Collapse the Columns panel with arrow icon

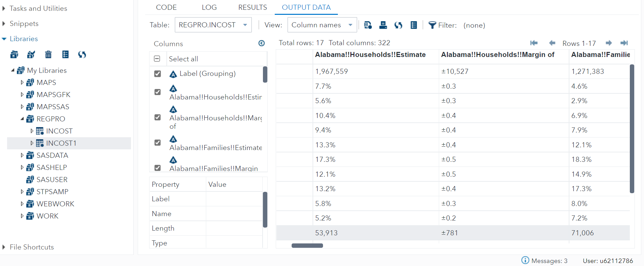262,43
